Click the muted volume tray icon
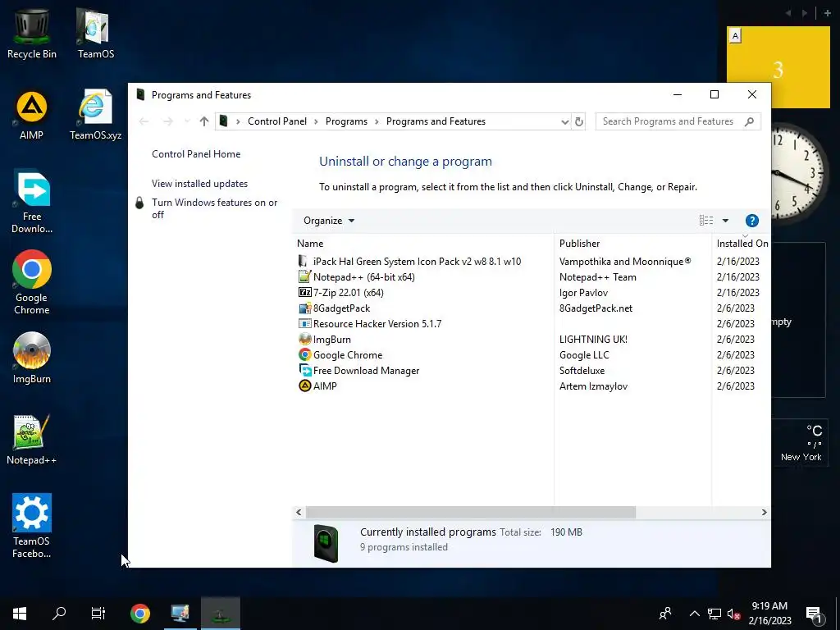This screenshot has width=840, height=630. point(734,614)
